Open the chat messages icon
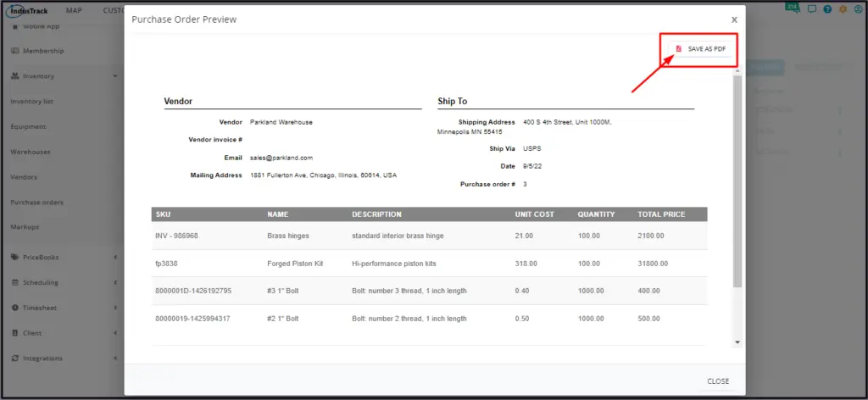The width and height of the screenshot is (868, 400). click(811, 8)
